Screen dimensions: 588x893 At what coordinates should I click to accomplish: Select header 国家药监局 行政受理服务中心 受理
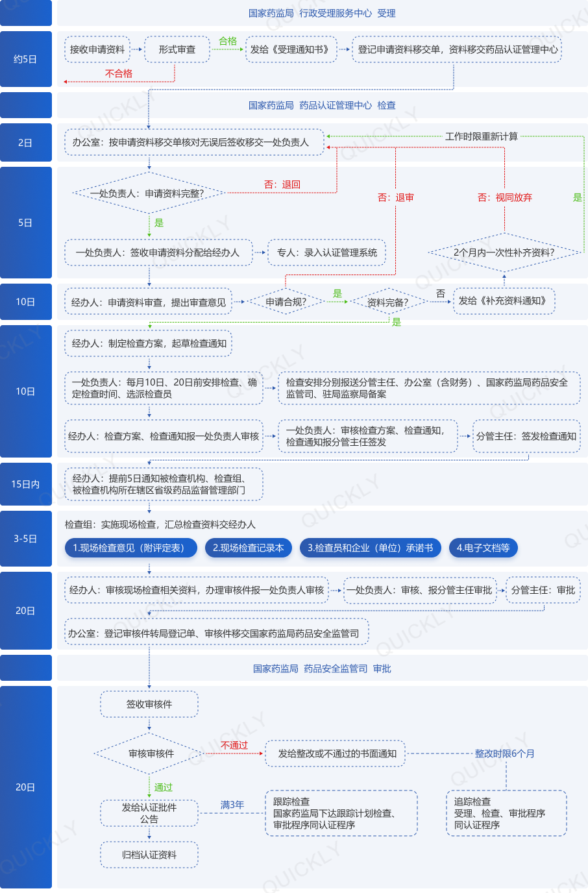[322, 13]
